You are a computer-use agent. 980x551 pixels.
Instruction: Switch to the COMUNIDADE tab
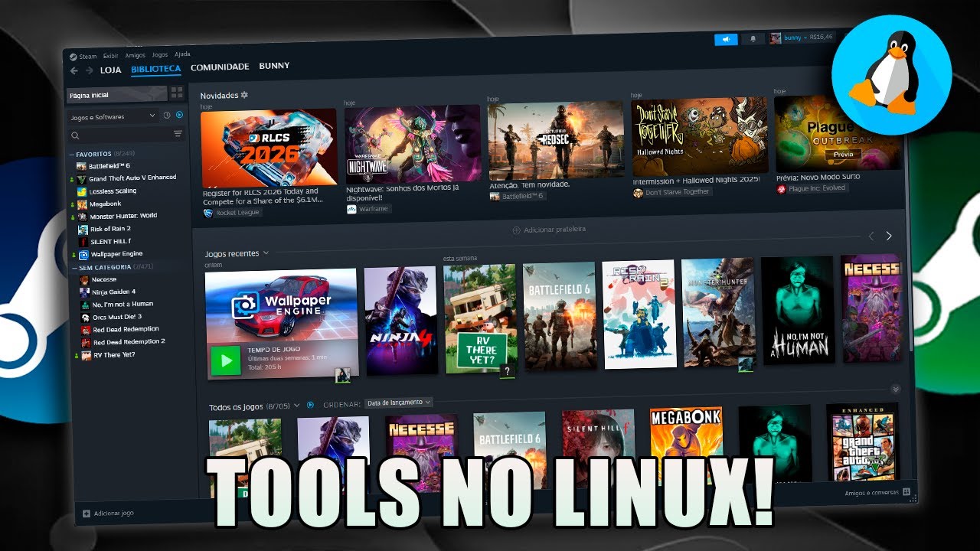coord(220,67)
